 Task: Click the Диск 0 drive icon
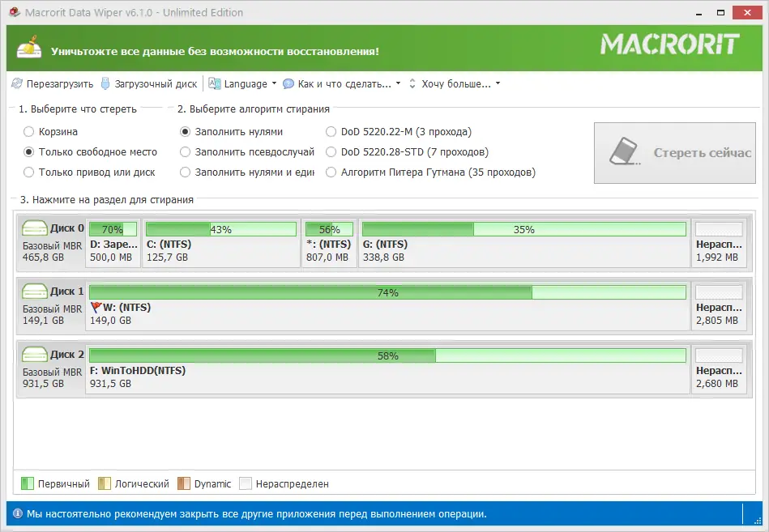[x=34, y=228]
